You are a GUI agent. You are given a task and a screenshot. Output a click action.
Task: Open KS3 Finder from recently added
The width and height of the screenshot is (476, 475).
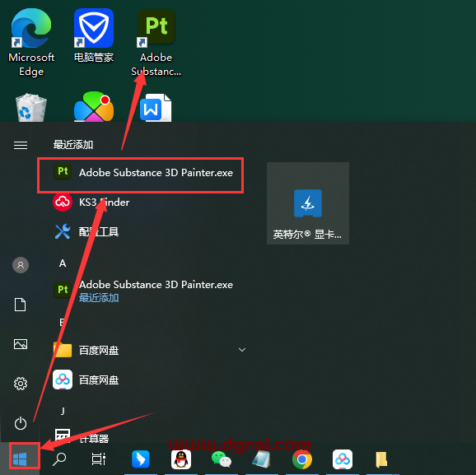pos(91,203)
